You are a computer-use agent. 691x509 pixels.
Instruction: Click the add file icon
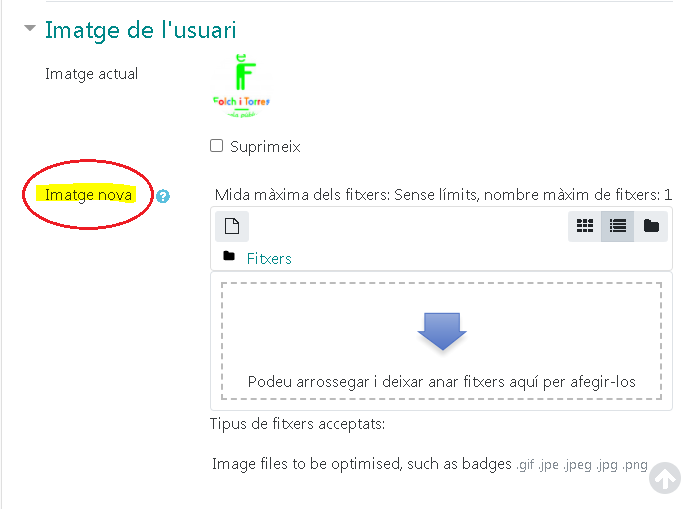pos(232,226)
